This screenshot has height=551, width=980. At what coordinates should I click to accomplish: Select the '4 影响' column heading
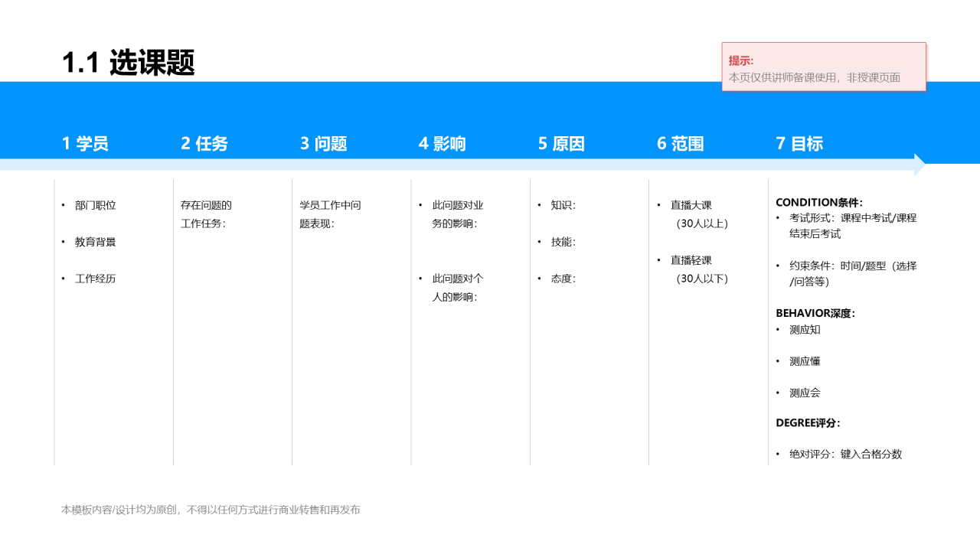tap(442, 143)
